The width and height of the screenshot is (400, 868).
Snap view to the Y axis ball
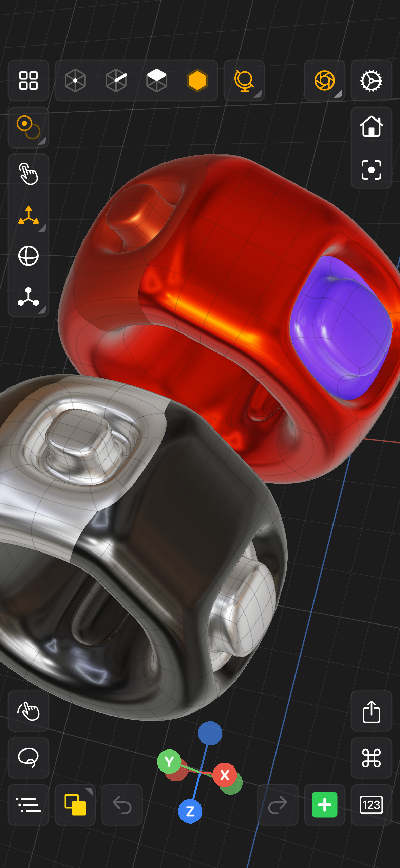click(169, 762)
